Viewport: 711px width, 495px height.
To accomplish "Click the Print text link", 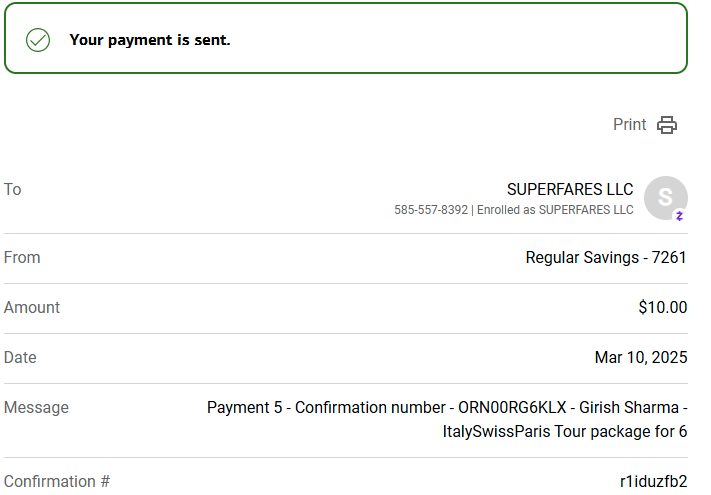I will coord(629,124).
